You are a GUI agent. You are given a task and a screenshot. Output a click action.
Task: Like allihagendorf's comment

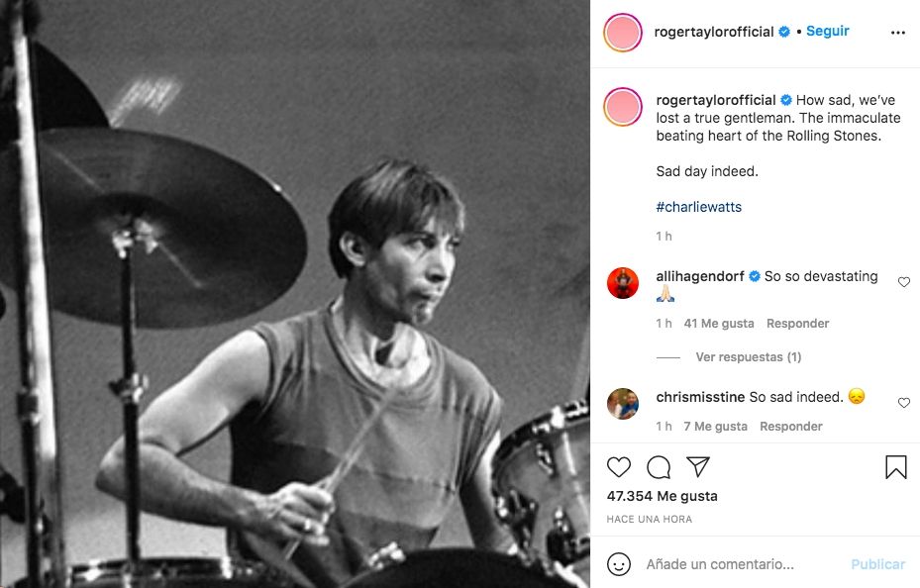904,282
